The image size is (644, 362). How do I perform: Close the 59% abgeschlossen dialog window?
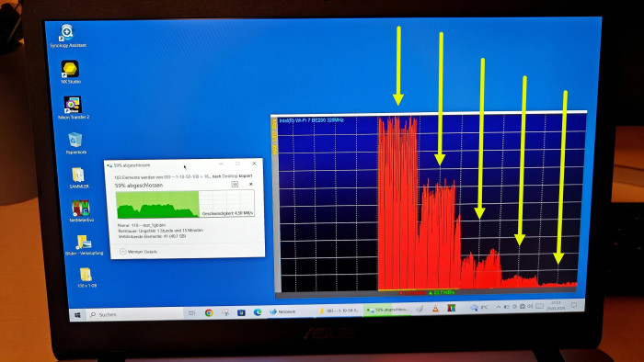click(x=254, y=164)
